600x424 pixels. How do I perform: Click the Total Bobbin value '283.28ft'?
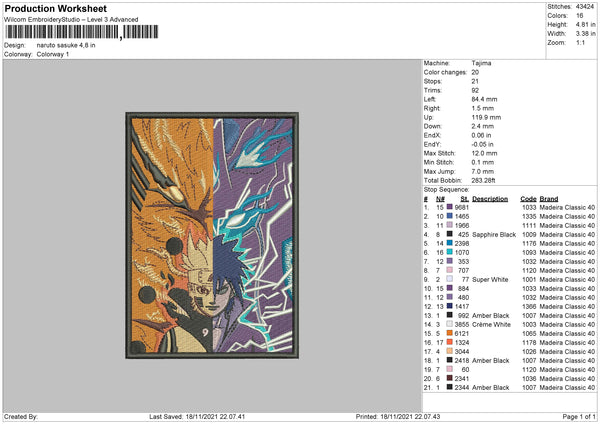tap(483, 180)
